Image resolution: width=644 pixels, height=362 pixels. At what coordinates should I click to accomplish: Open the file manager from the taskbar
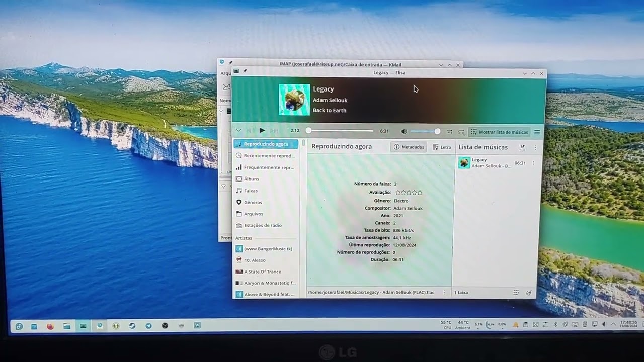66,326
